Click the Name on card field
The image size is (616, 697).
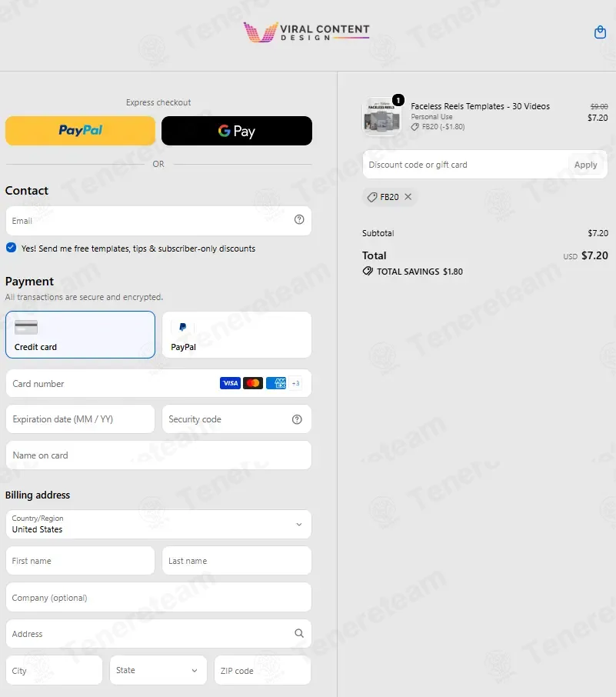pos(158,455)
